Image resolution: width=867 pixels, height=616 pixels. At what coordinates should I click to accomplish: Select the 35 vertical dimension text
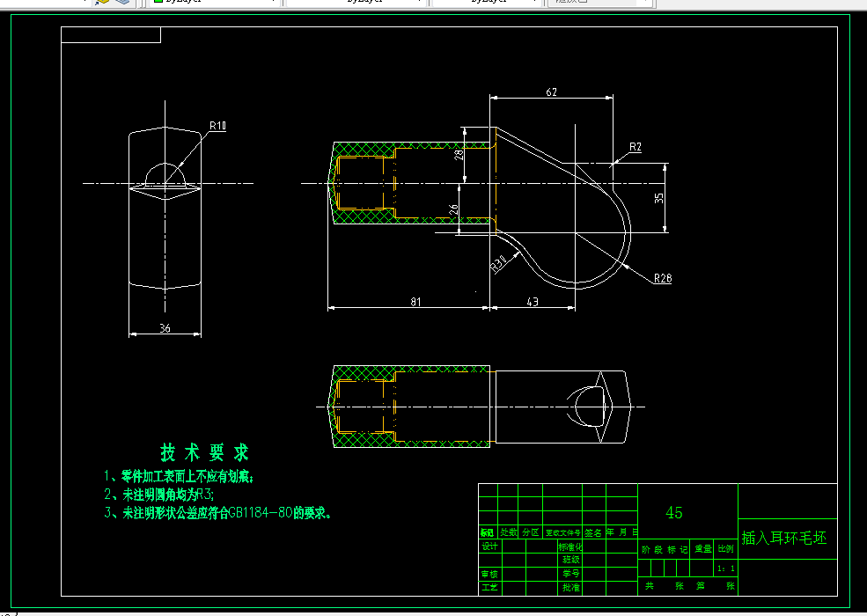pyautogui.click(x=658, y=197)
